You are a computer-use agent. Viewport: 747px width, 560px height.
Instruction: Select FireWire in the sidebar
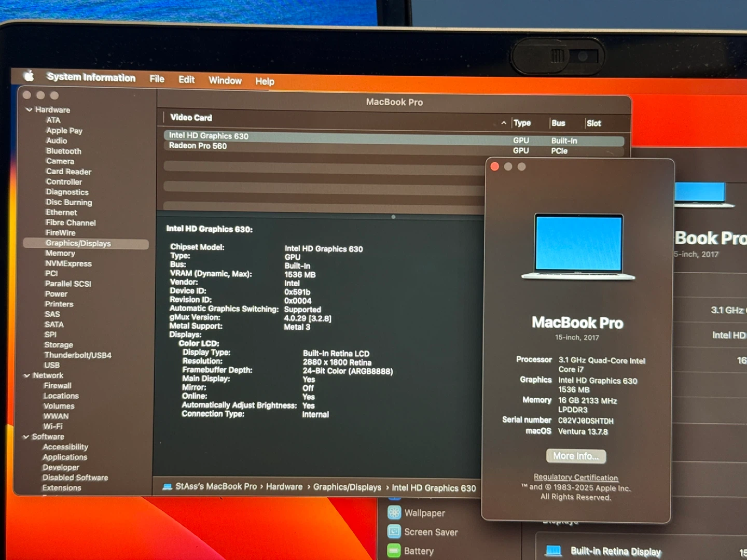60,233
